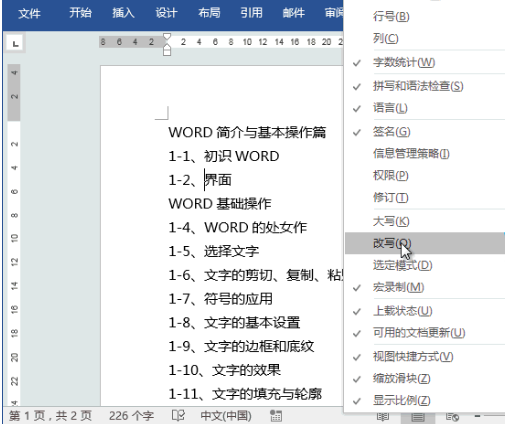Click the line '1-7、符号的应用'
Viewport: 505px width, 424px height.
click(x=220, y=299)
